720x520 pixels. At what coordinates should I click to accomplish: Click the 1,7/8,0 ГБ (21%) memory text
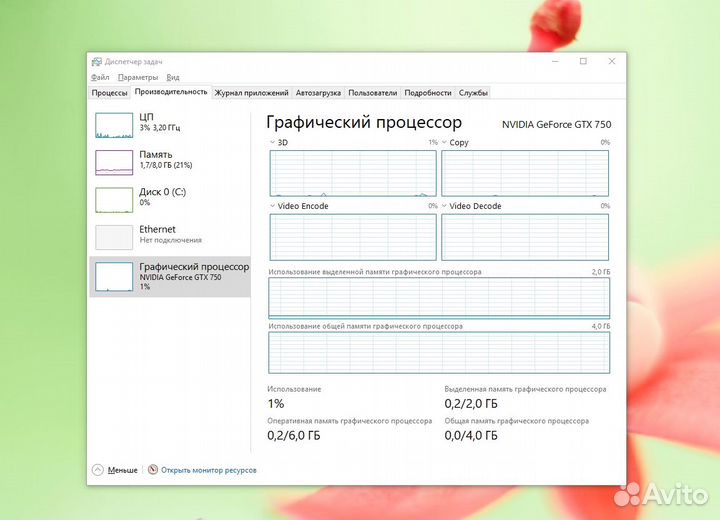166,165
